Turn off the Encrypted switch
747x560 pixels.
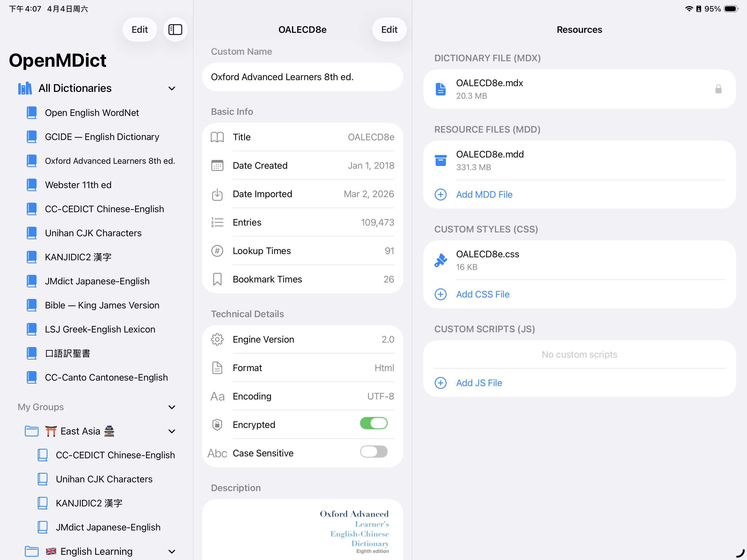(373, 424)
